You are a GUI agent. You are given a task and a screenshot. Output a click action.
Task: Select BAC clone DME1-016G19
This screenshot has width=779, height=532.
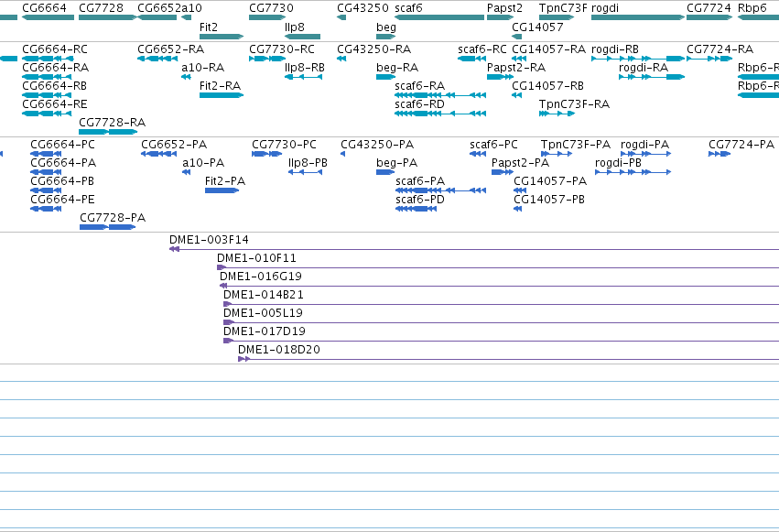499,286
